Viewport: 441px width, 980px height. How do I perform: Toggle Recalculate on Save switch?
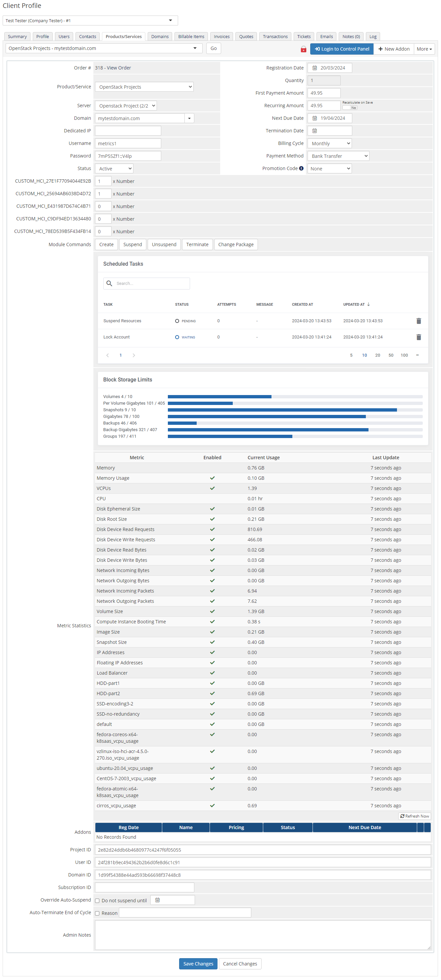point(349,108)
